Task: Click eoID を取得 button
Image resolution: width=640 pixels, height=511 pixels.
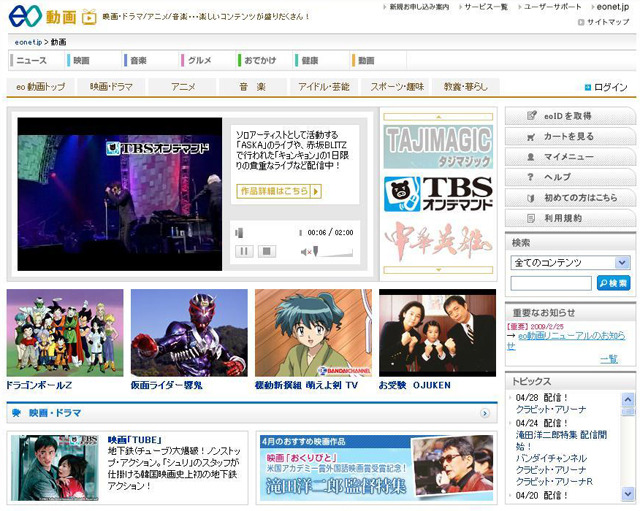Action: [x=570, y=116]
